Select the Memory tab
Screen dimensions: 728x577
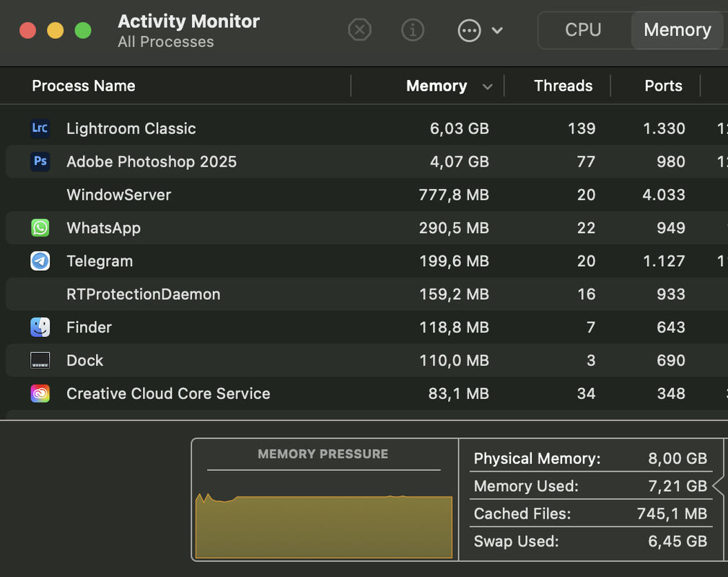click(x=677, y=30)
